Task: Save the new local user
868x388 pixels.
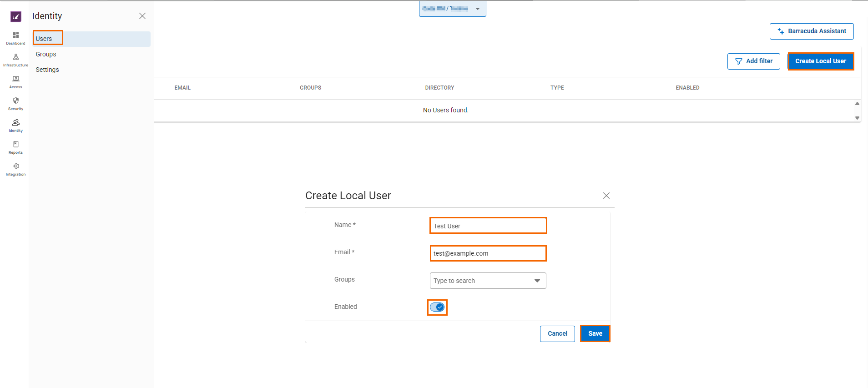Action: (x=595, y=333)
